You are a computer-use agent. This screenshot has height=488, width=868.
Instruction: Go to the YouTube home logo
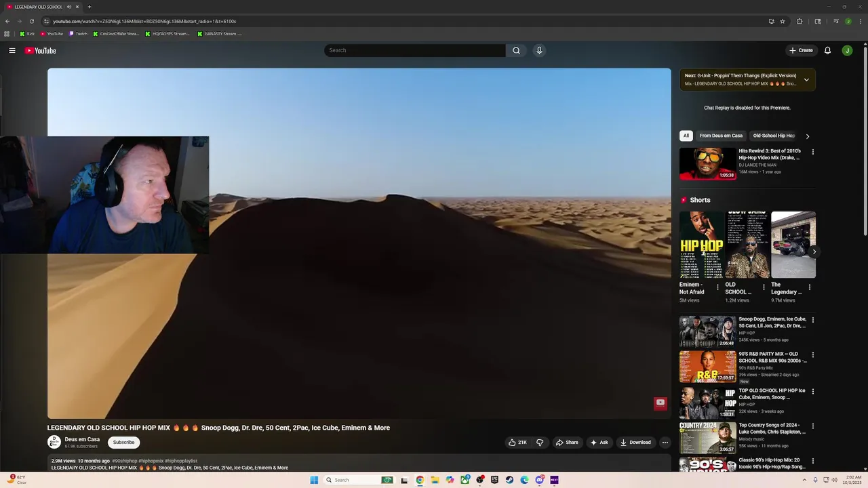(x=41, y=50)
